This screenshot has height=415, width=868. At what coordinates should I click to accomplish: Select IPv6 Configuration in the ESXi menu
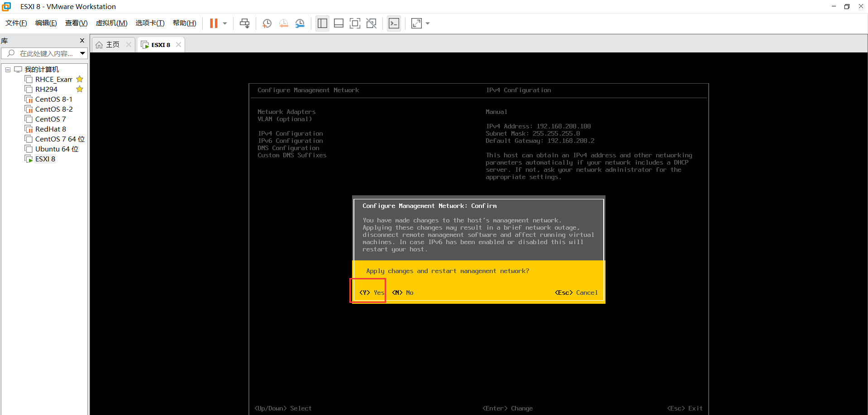click(291, 141)
